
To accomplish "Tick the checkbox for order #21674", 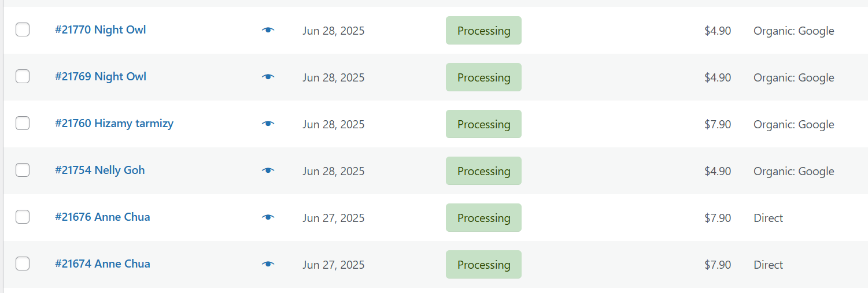I will click(23, 264).
